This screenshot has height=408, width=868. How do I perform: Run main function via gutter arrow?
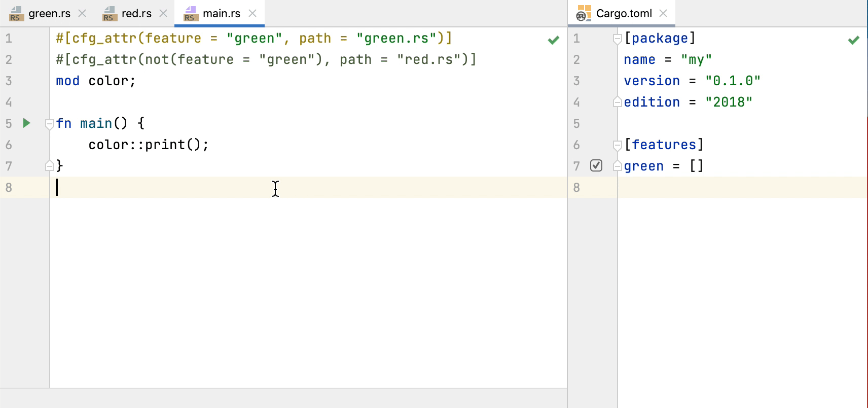point(27,123)
